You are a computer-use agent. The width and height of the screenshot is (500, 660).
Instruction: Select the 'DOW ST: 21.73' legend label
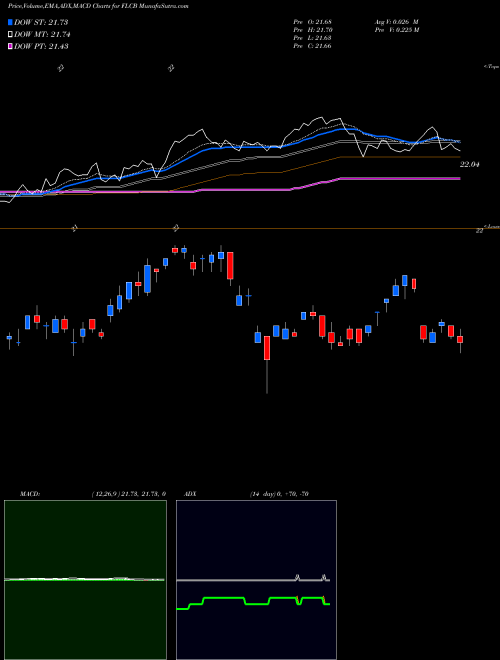tap(41, 22)
